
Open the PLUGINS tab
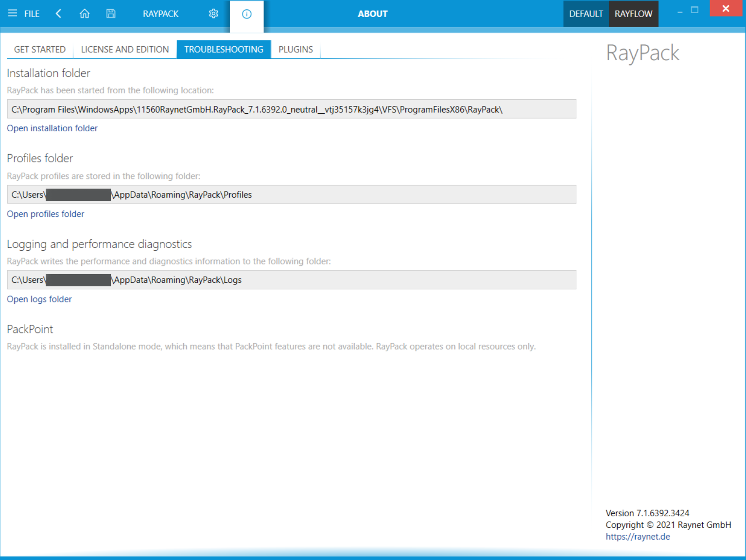(x=295, y=49)
